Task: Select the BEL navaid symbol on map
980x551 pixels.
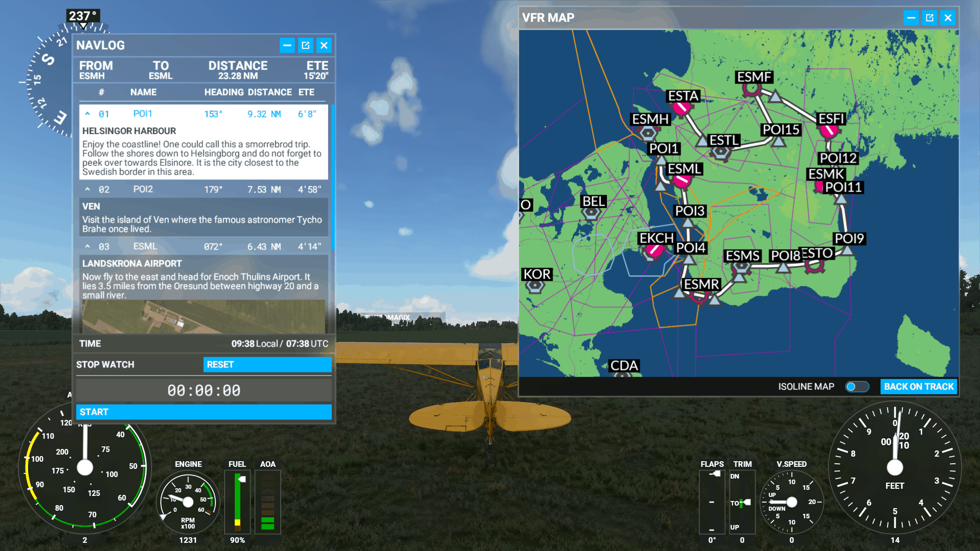Action: [x=591, y=213]
